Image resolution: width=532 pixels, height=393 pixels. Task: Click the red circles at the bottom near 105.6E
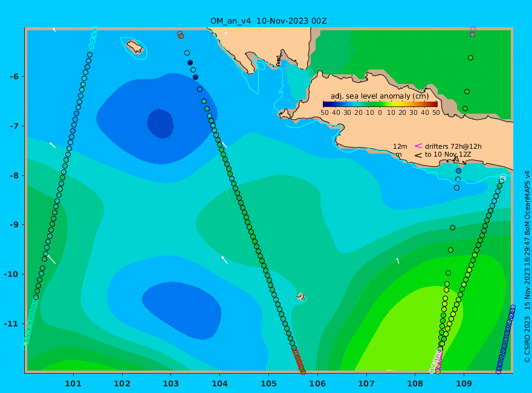(299, 360)
